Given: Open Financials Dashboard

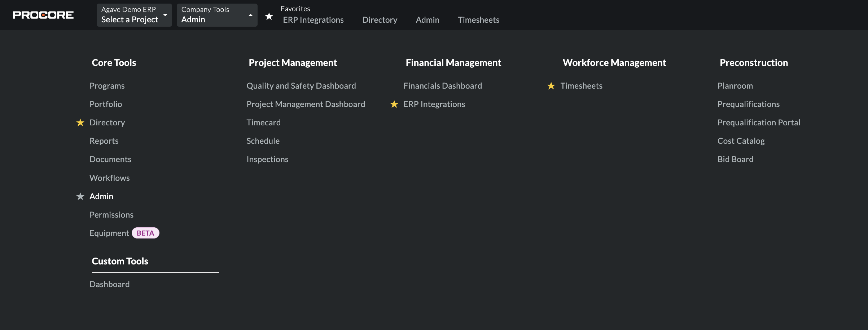Looking at the screenshot, I should (443, 86).
